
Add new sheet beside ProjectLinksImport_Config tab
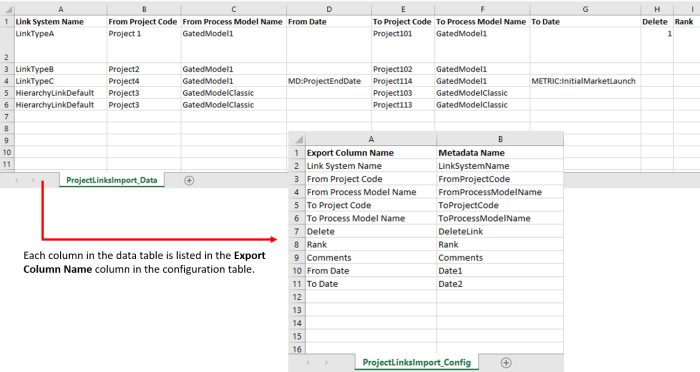pos(506,363)
